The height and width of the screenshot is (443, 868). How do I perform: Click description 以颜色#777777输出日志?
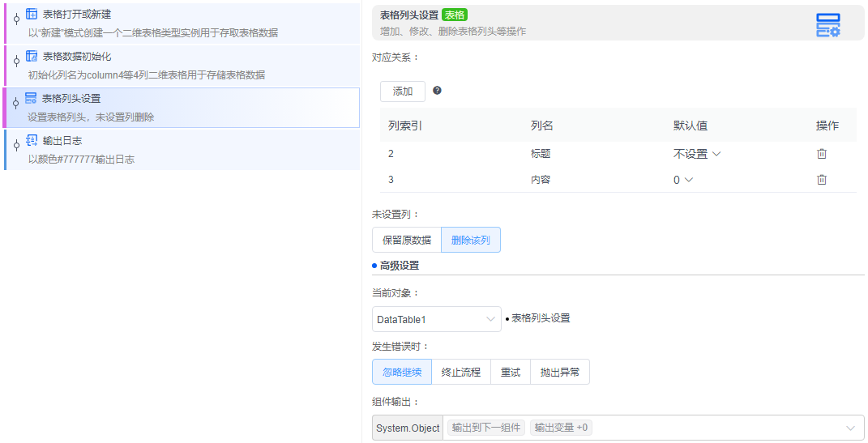pyautogui.click(x=81, y=160)
